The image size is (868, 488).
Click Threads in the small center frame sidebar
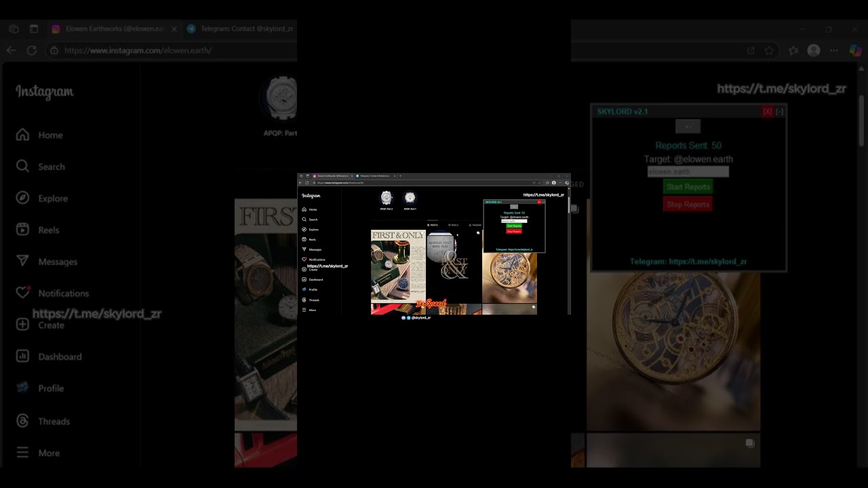(x=311, y=300)
